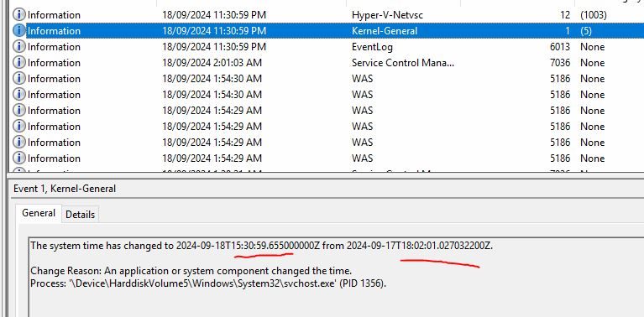This screenshot has height=317, width=644.
Task: Click info icon of Hyper-V-Netvsc row
Action: tap(19, 15)
